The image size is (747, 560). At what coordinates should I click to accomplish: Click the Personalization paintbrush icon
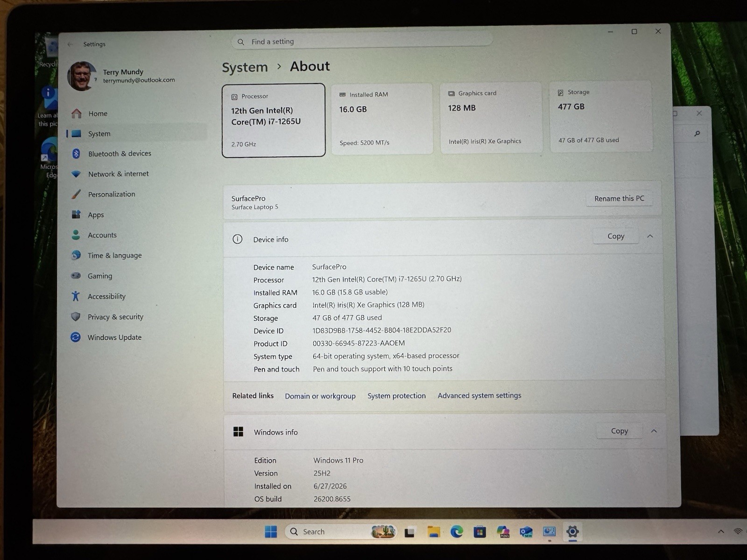pyautogui.click(x=76, y=194)
